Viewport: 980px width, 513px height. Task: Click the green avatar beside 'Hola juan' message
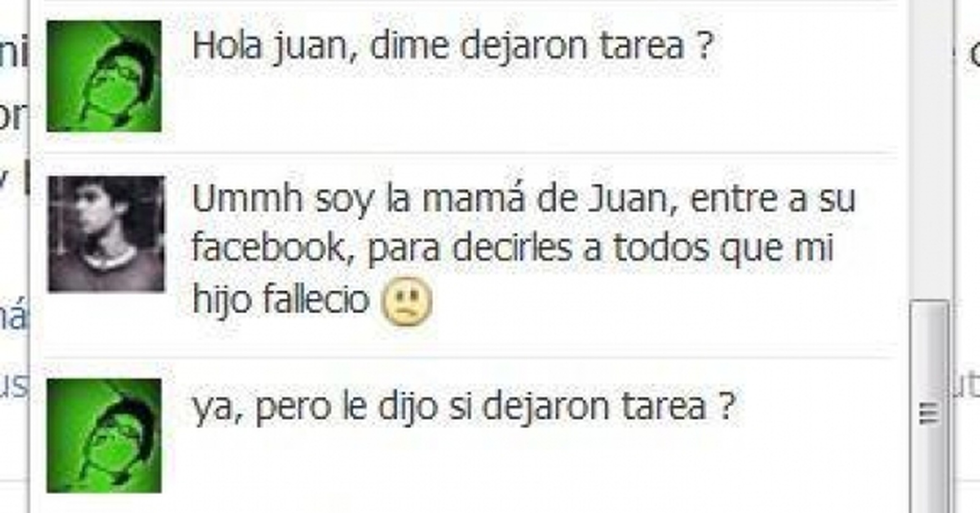(x=104, y=76)
